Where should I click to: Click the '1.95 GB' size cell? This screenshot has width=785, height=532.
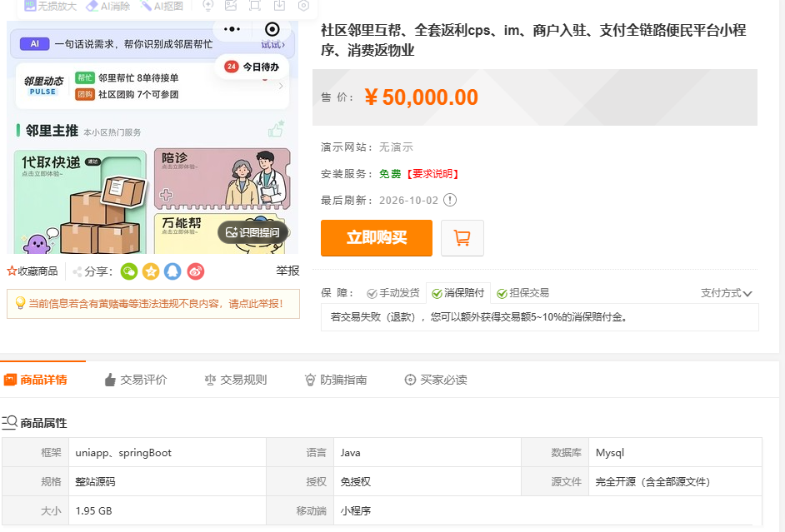[x=167, y=510]
